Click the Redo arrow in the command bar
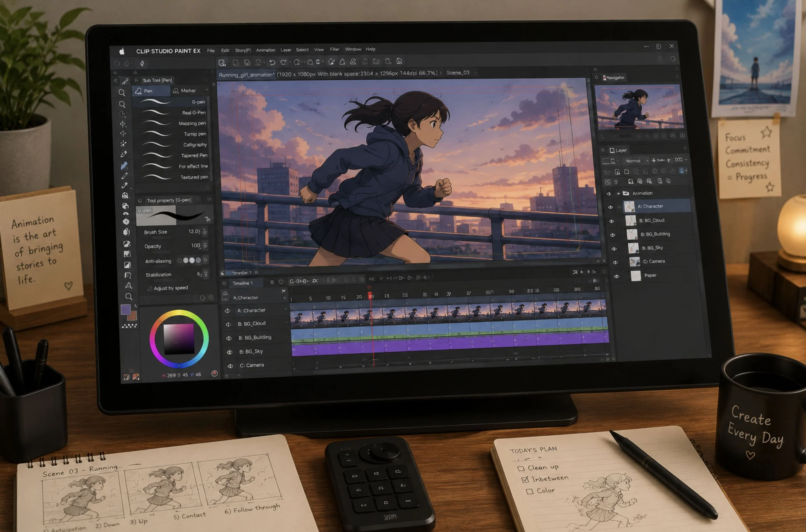Screen dimensions: 806x532 coord(283,62)
